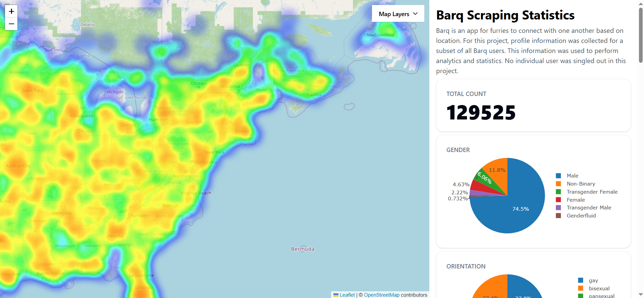Image resolution: width=644 pixels, height=298 pixels.
Task: Click the Male legend label
Action: click(573, 176)
